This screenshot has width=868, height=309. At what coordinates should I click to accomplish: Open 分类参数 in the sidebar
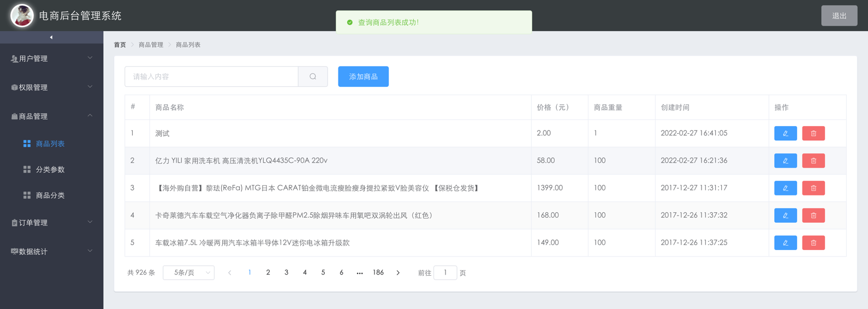click(x=50, y=169)
